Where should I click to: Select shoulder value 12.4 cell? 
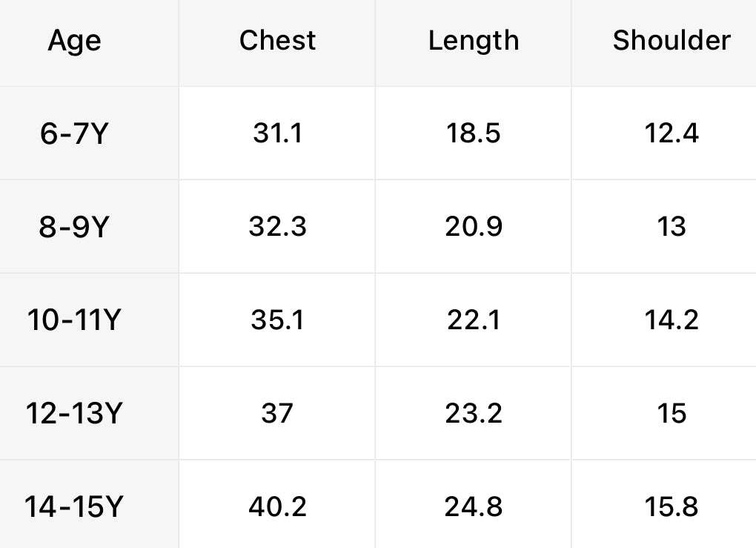click(672, 134)
